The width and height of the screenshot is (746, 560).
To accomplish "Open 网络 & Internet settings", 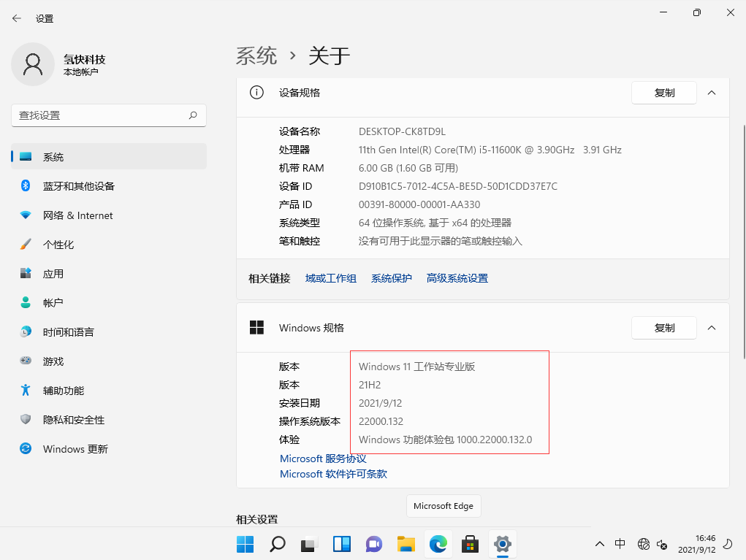I will [x=109, y=215].
